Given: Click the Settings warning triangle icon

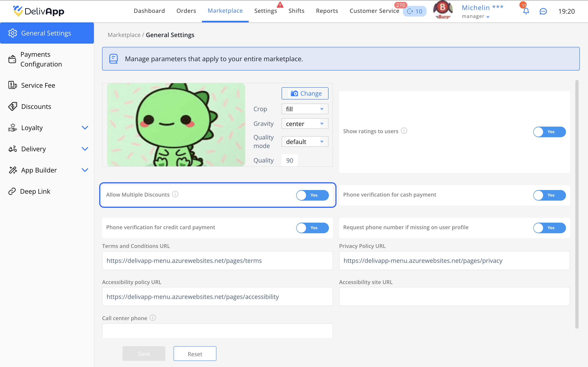Looking at the screenshot, I should 280,5.
